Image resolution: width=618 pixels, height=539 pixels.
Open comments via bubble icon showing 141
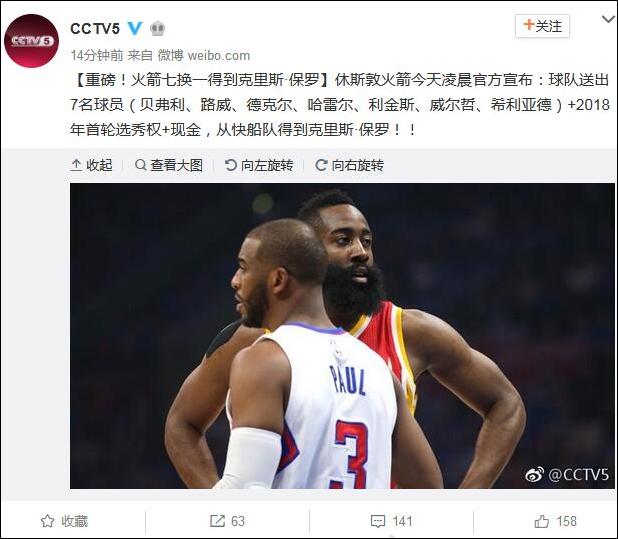pyautogui.click(x=378, y=521)
